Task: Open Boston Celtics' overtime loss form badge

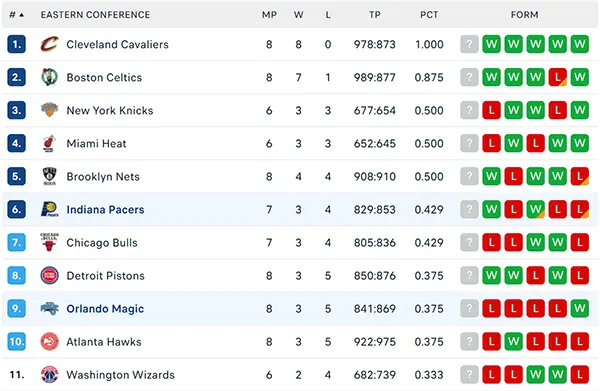Action: (557, 77)
